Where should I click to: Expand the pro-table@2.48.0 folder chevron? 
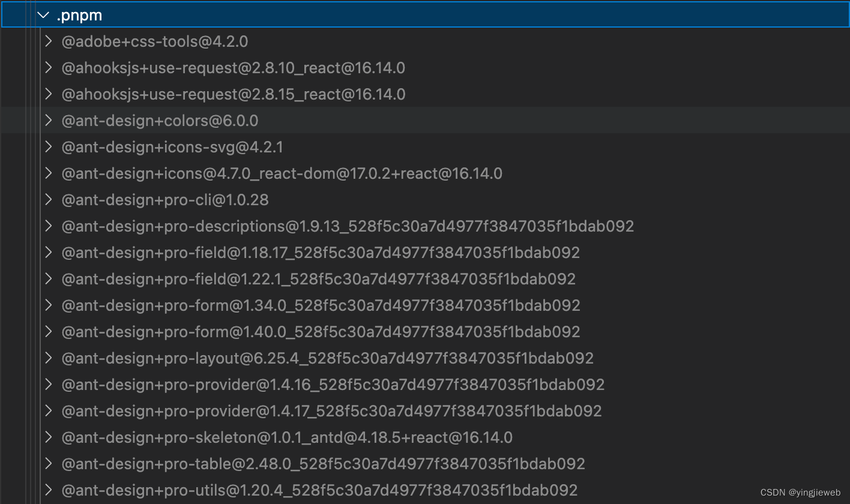click(49, 464)
